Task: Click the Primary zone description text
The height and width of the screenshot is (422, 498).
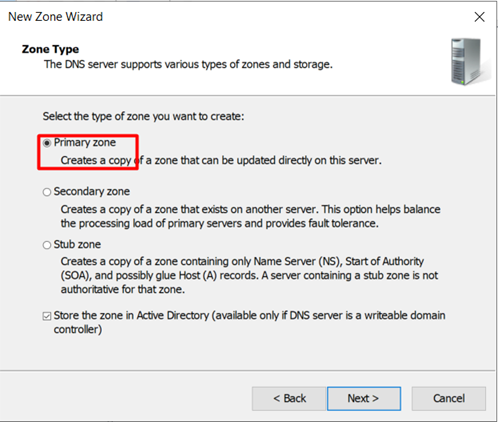Action: click(x=221, y=160)
